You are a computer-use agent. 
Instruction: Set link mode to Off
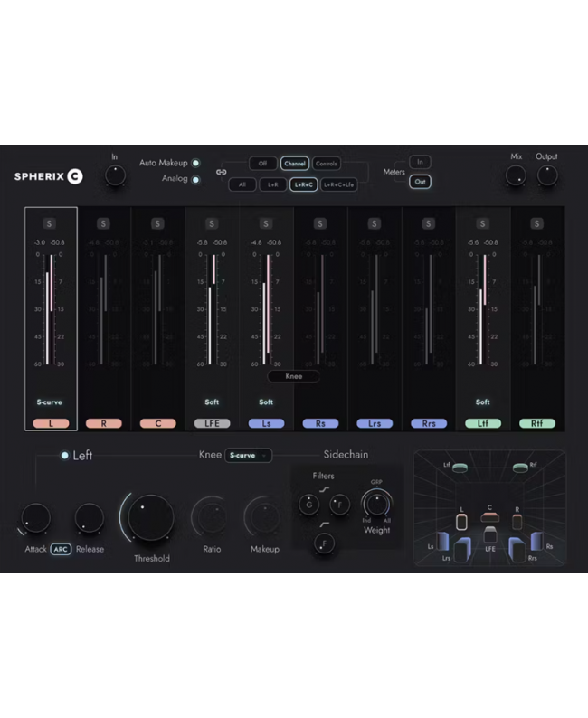(262, 164)
